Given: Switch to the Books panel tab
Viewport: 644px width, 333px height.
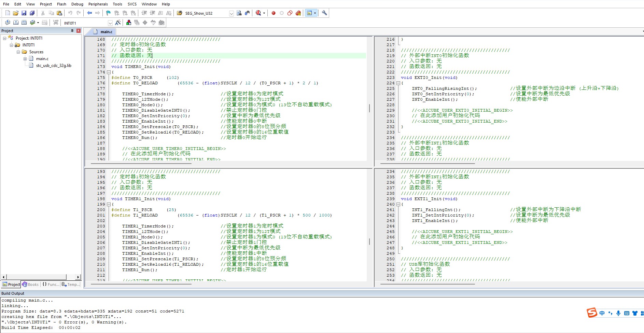Looking at the screenshot, I should pos(30,284).
